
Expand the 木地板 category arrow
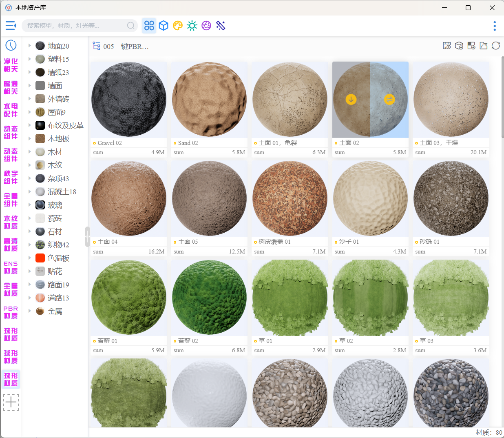pyautogui.click(x=30, y=139)
